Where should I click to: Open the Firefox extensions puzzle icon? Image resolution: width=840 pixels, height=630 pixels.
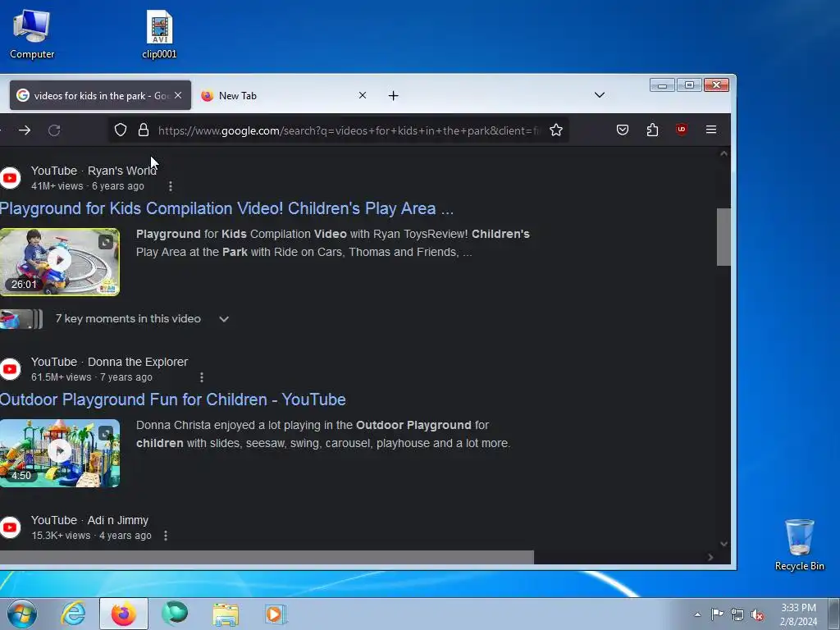click(652, 130)
